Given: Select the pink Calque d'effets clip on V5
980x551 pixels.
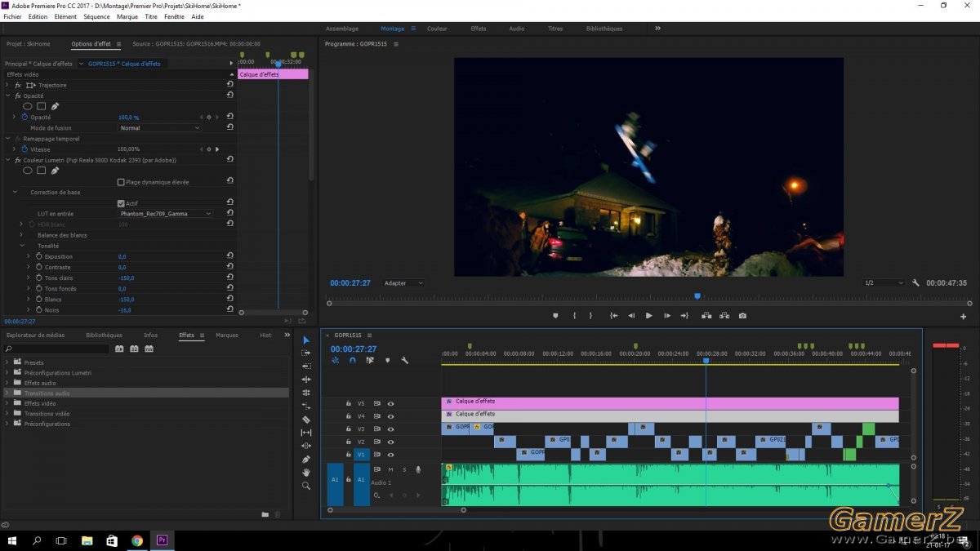Looking at the screenshot, I should 670,403.
